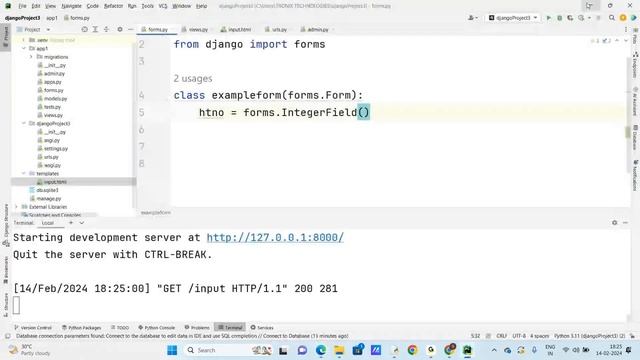Image resolution: width=640 pixels, height=360 pixels.
Task: Open Terminal panel settings gear
Action: [614, 223]
